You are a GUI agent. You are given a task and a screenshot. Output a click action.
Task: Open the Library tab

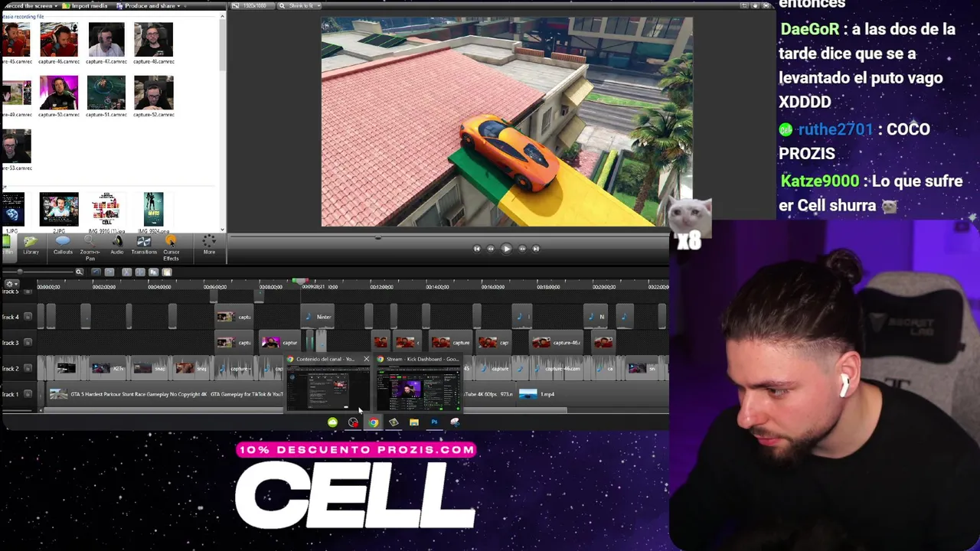click(x=31, y=245)
